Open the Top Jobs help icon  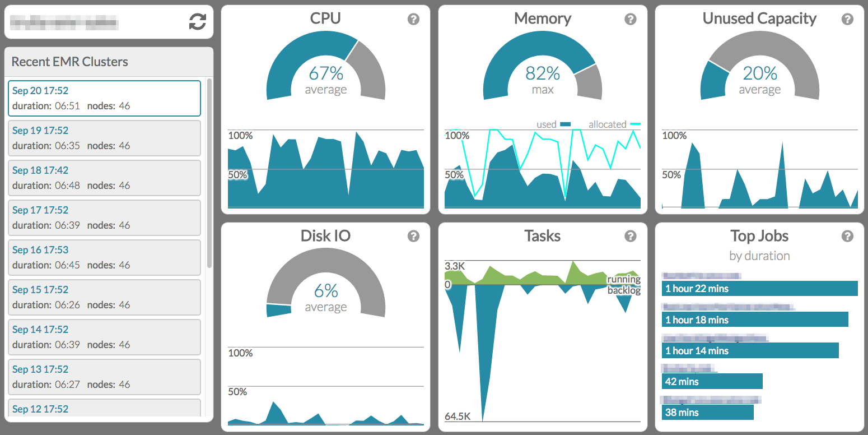coord(847,236)
